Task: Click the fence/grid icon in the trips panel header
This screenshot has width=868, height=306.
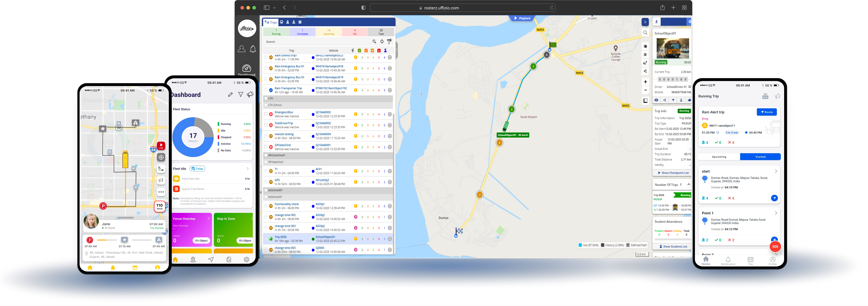Action: pos(300,22)
